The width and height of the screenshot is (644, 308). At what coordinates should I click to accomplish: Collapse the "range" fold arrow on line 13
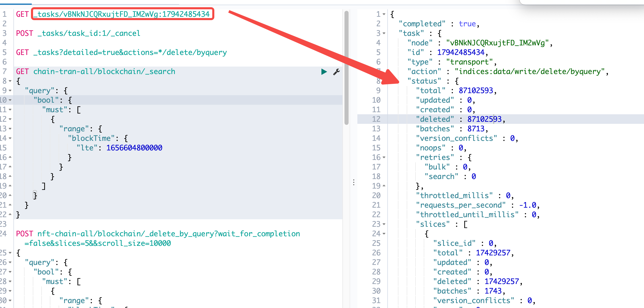pos(10,129)
